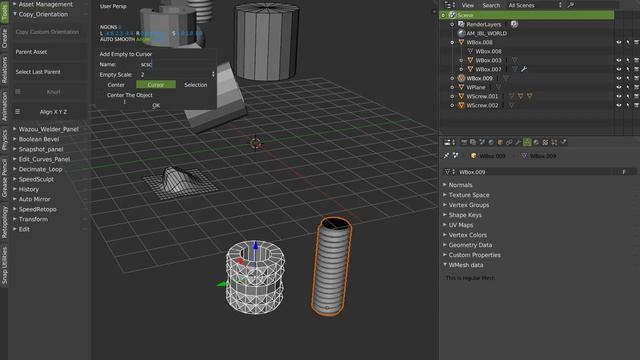
Task: Open the Particles properties tab icon
Action: pos(554,142)
